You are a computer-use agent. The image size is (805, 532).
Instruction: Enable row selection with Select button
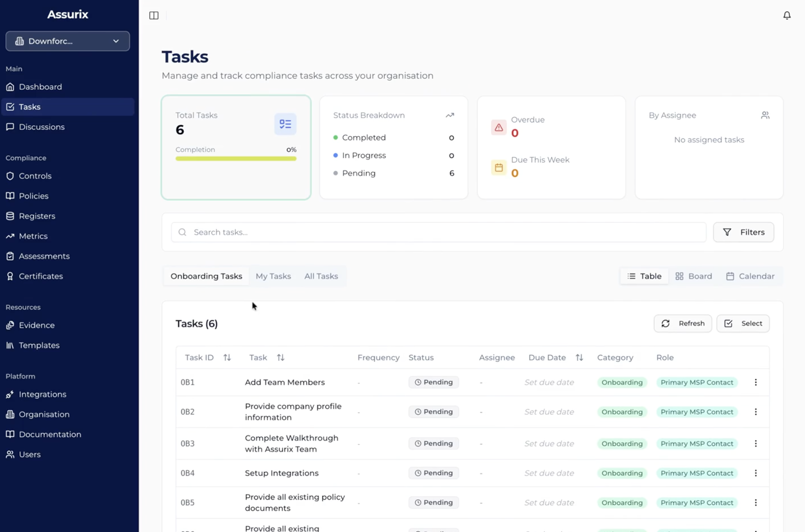743,324
